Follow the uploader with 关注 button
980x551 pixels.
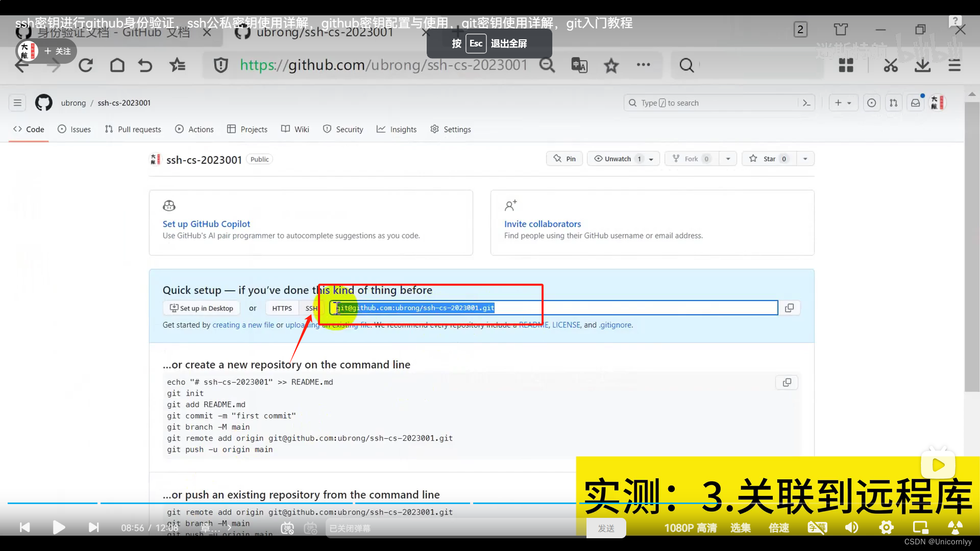[x=58, y=51]
